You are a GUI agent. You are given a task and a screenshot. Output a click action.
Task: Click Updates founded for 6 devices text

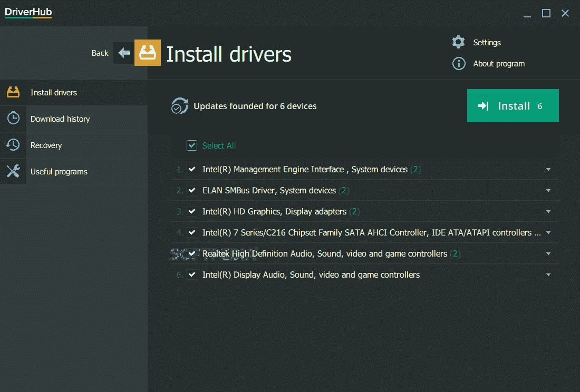coord(255,106)
